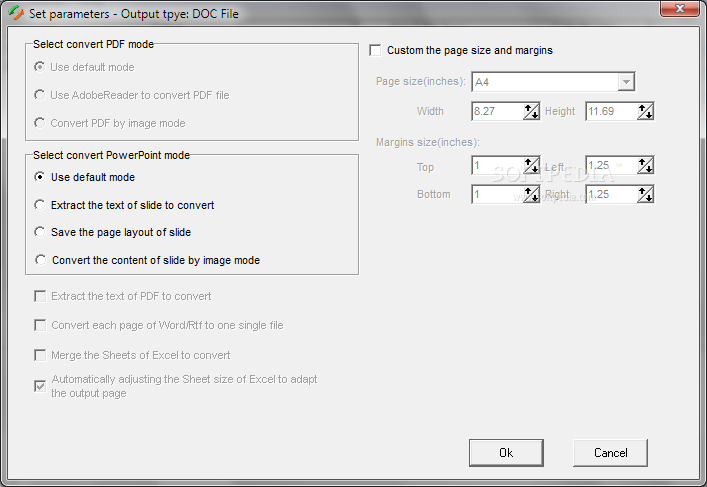Viewport: 707px width, 487px height.
Task: Click the Left margin spinner arrows
Action: click(x=646, y=165)
